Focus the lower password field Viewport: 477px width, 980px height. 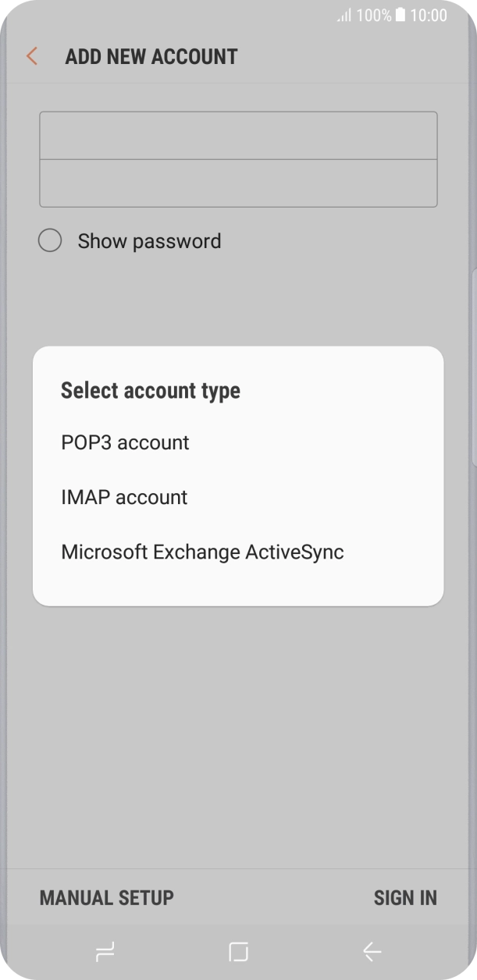[x=238, y=183]
